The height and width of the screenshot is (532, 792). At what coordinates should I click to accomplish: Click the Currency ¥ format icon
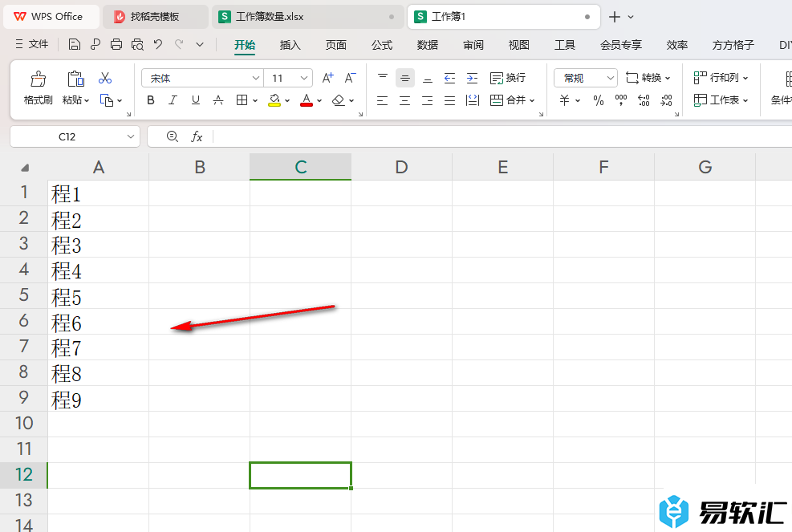pos(564,100)
